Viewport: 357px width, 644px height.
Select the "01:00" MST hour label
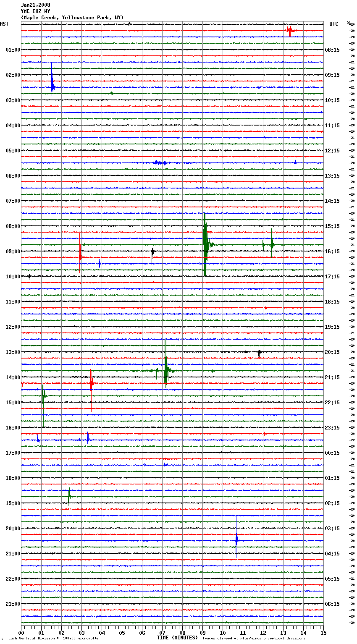click(x=13, y=50)
